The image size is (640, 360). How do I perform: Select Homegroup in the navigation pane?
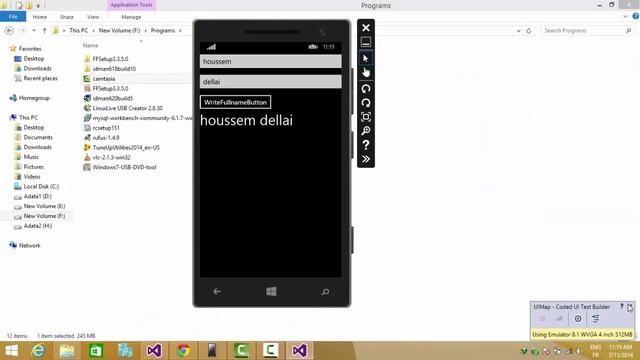34,98
